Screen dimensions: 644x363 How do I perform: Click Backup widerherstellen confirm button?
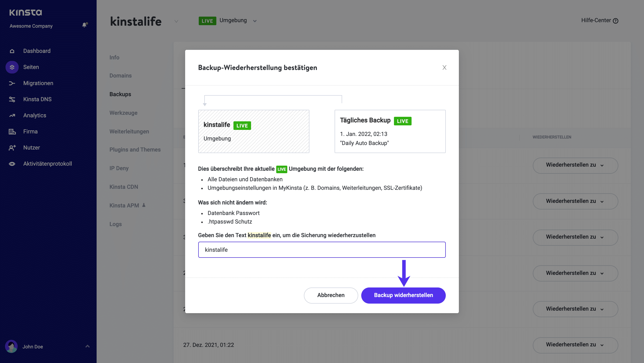pos(403,295)
